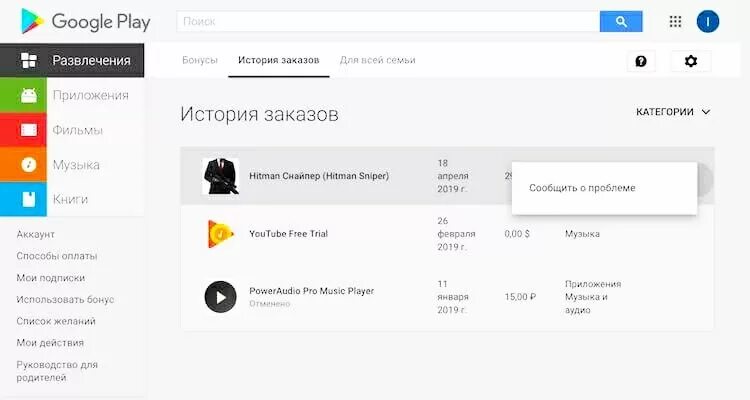The height and width of the screenshot is (400, 750).
Task: Open settings gear icon
Action: 691,61
